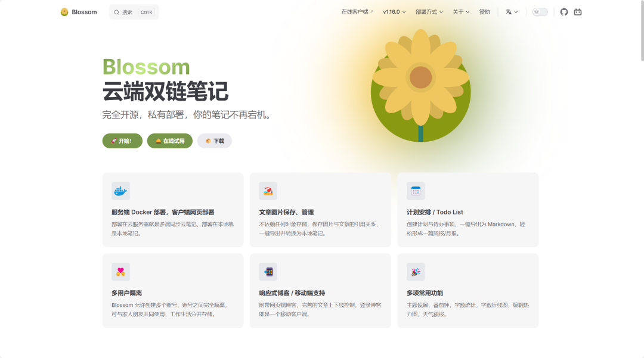Screen dimensions: 644x358
Task: Click the Todo List calendar icon
Action: click(415, 191)
